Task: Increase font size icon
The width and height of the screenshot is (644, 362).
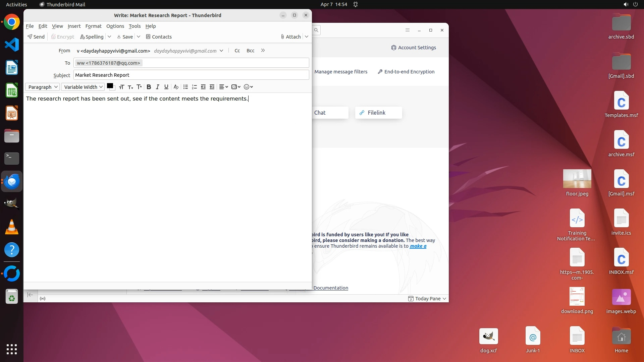Action: tap(139, 87)
